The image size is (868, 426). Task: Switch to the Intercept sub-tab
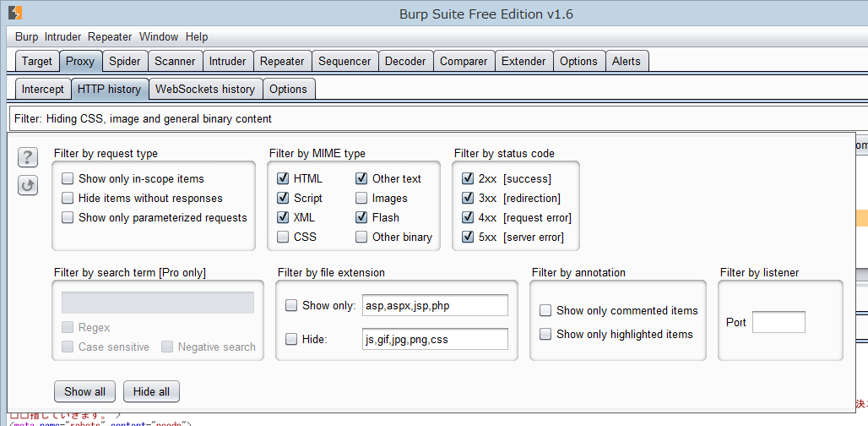[x=42, y=89]
